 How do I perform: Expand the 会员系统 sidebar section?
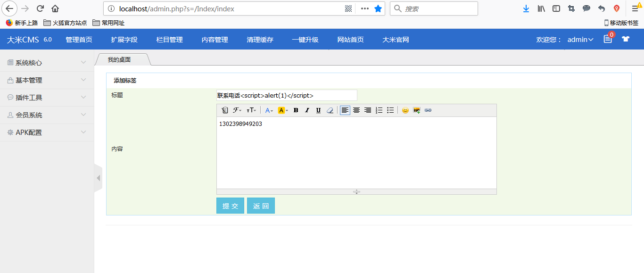[47, 115]
